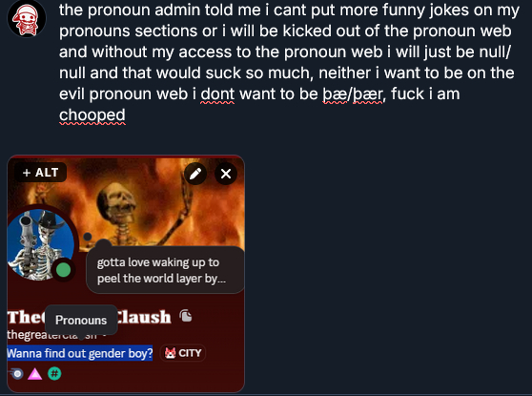Click the skeleton cowboy profile avatar
Viewport: 532px width, 396px height.
[40, 244]
